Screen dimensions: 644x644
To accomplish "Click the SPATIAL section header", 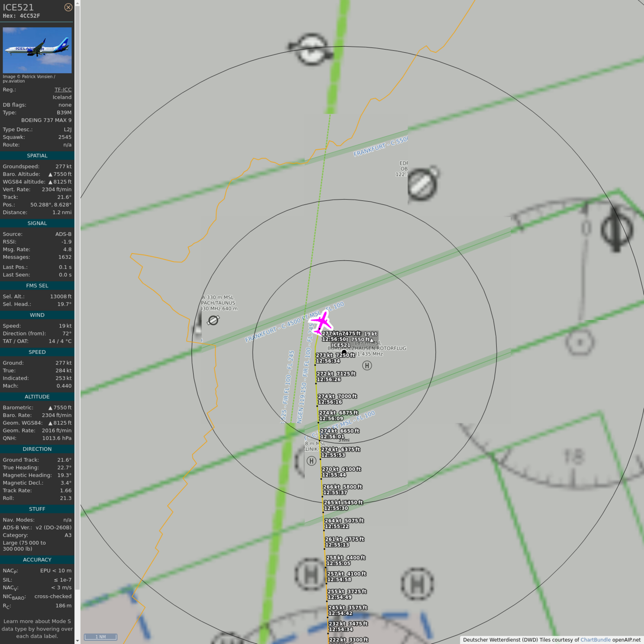I will (x=37, y=156).
